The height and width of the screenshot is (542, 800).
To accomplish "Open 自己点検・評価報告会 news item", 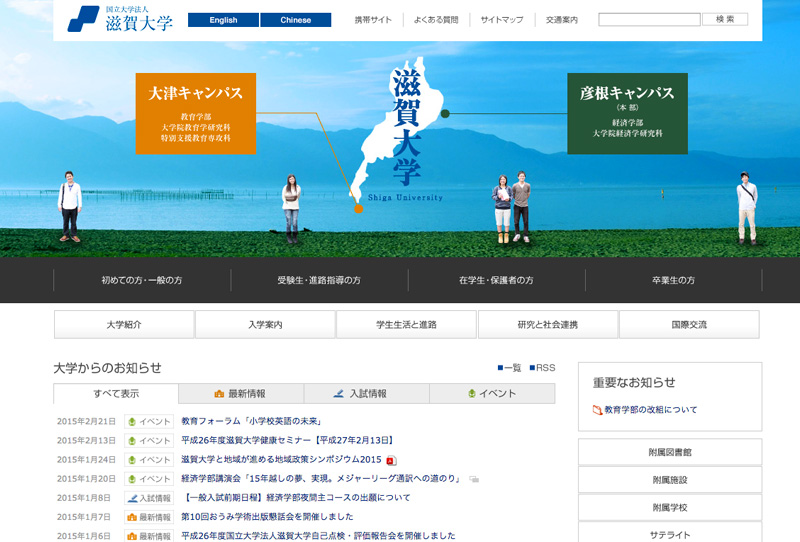I will coord(318,536).
